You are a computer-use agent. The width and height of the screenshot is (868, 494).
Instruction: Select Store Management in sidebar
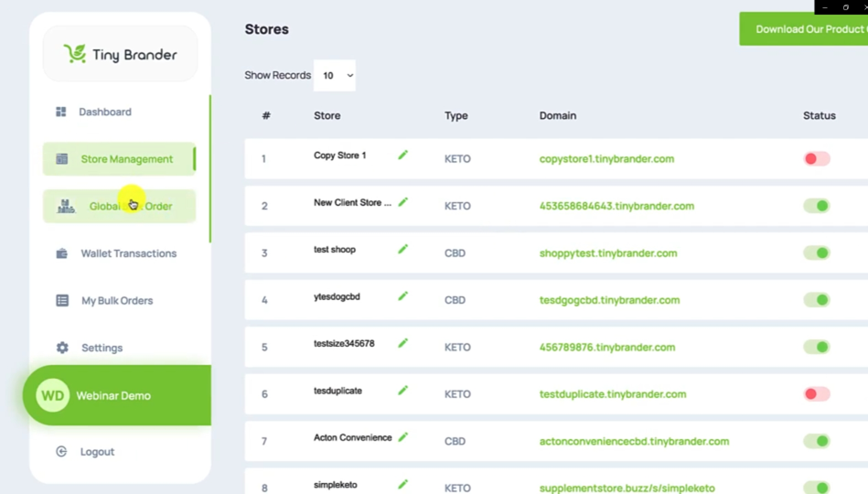pyautogui.click(x=120, y=159)
